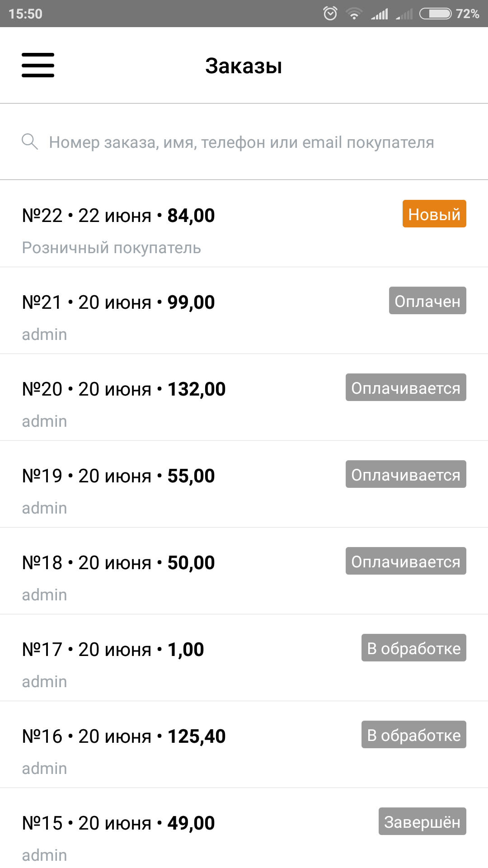Image resolution: width=488 pixels, height=868 pixels.
Task: Open the hamburger navigation menu
Action: click(38, 65)
